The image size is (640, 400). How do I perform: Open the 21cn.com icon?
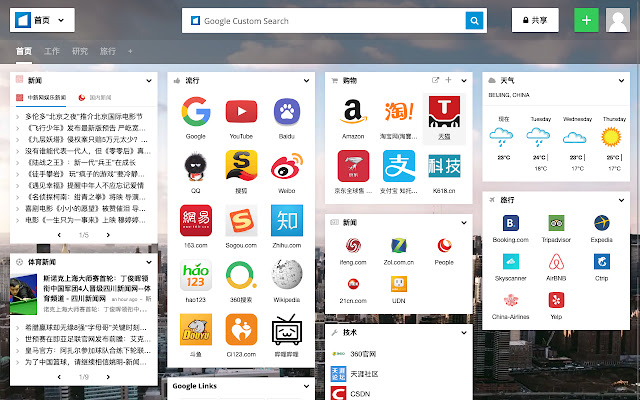(353, 284)
